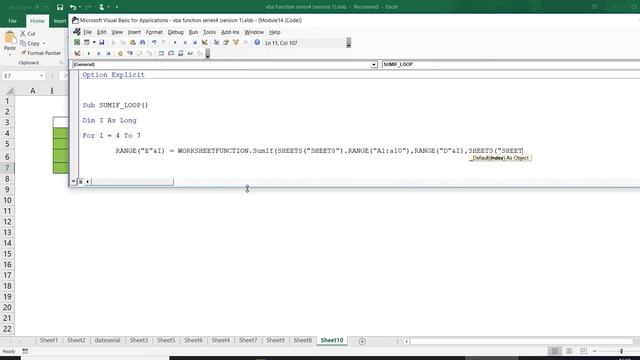Screen dimensions: 640x360
Task: Open Clipboard group dialog launcher
Action: tap(62, 63)
